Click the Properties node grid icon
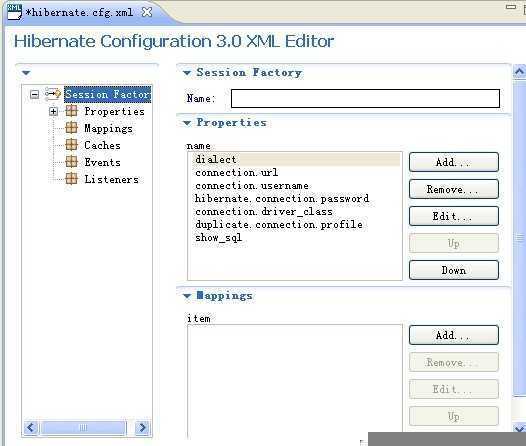 [x=71, y=111]
